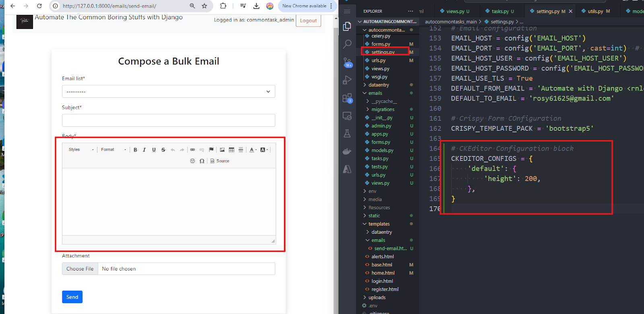Expand the env folder
Screen dimensions: 644x314
coord(372,191)
